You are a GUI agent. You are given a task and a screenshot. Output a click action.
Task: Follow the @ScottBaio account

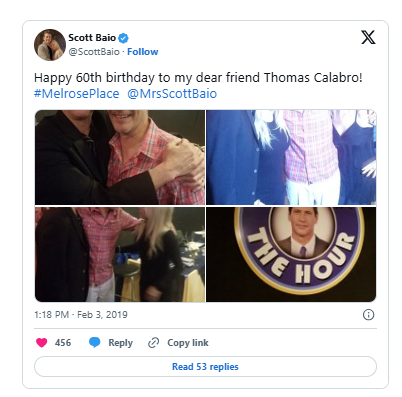click(x=143, y=52)
